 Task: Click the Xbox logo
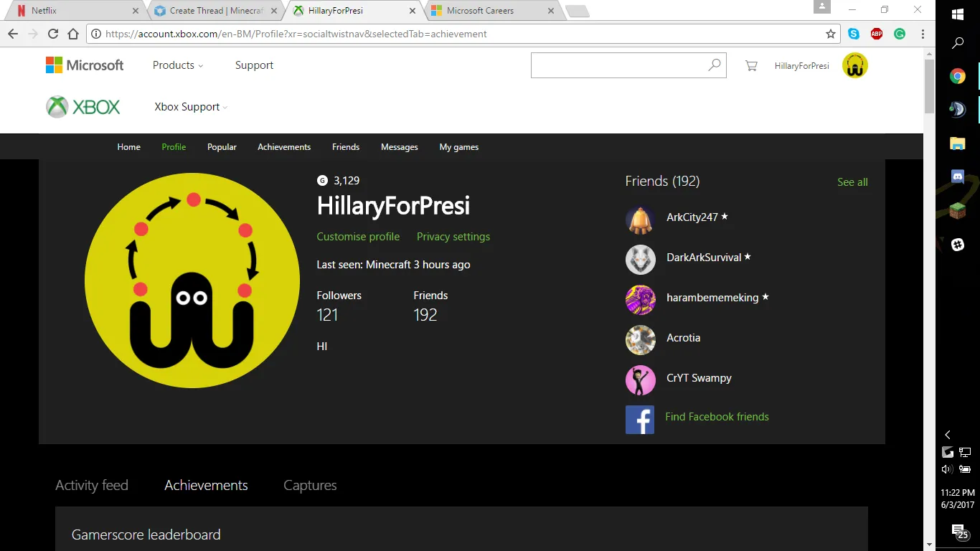tap(83, 107)
